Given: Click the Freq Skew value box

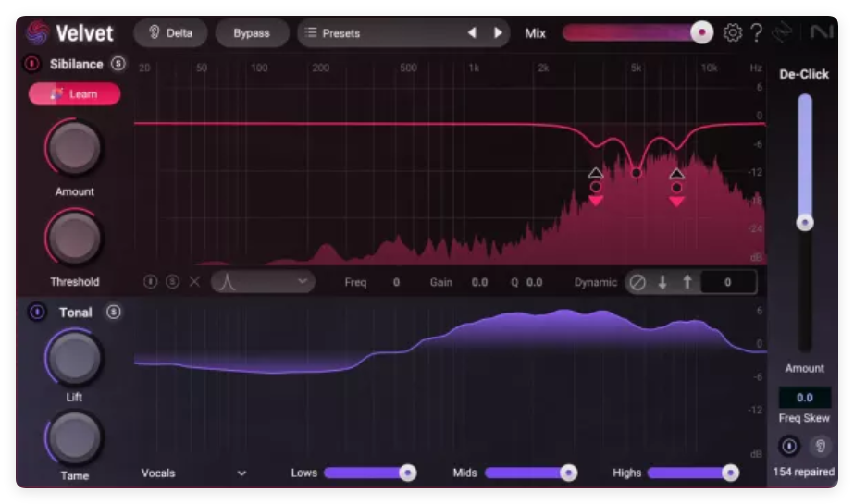Looking at the screenshot, I should tap(804, 398).
